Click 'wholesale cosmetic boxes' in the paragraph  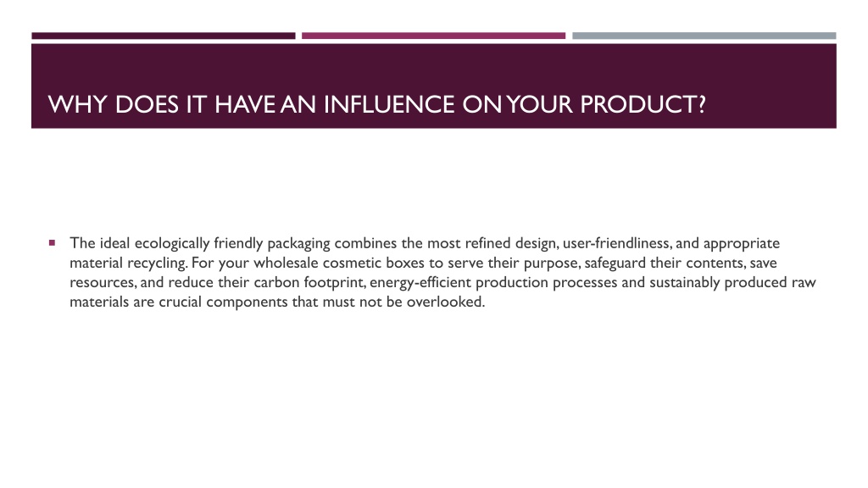(339, 263)
